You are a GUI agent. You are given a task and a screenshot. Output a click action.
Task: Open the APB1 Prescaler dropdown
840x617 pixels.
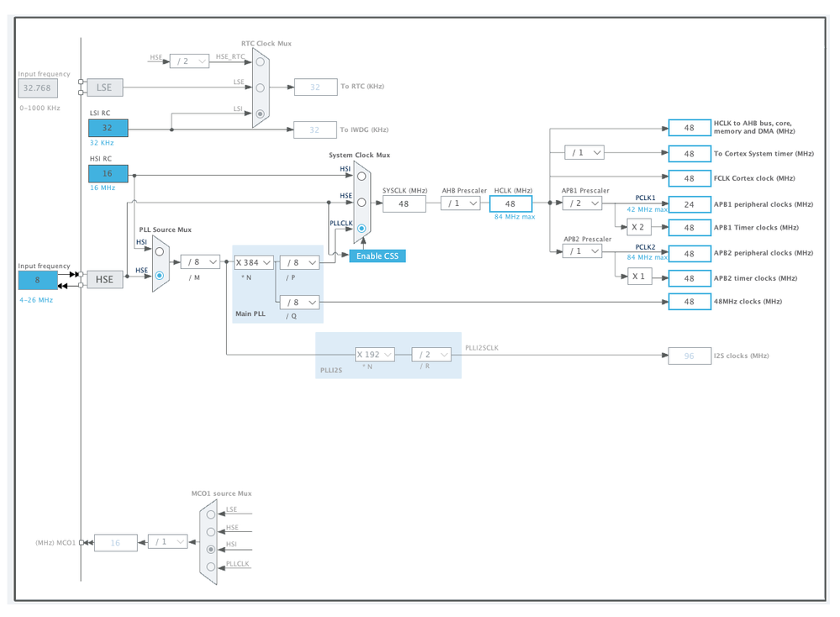[583, 203]
